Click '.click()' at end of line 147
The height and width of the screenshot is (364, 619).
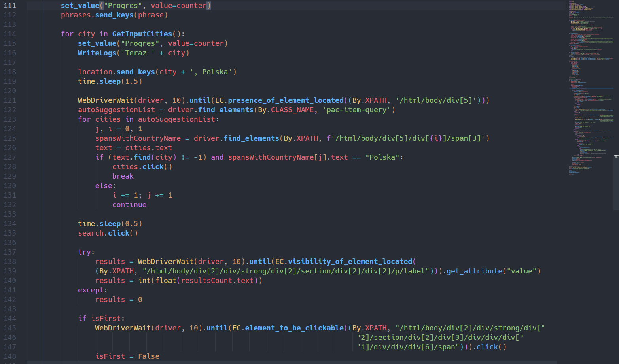(489, 347)
